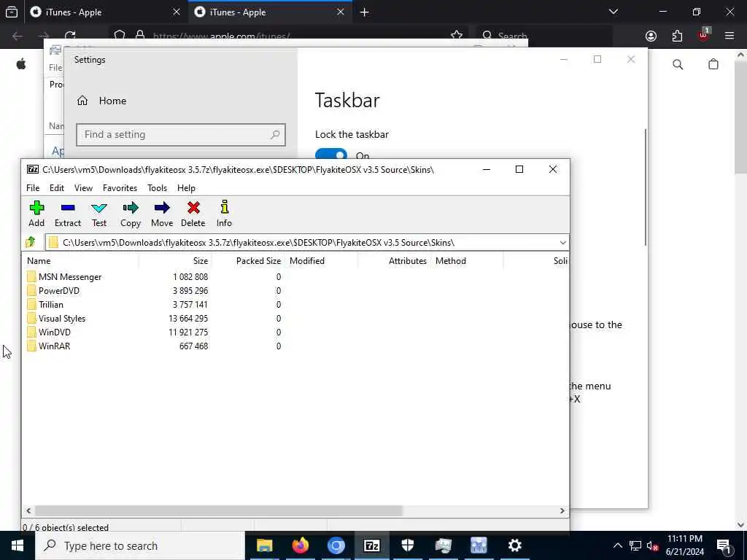Open the 7-Zip View menu
747x560 pixels.
83,188
